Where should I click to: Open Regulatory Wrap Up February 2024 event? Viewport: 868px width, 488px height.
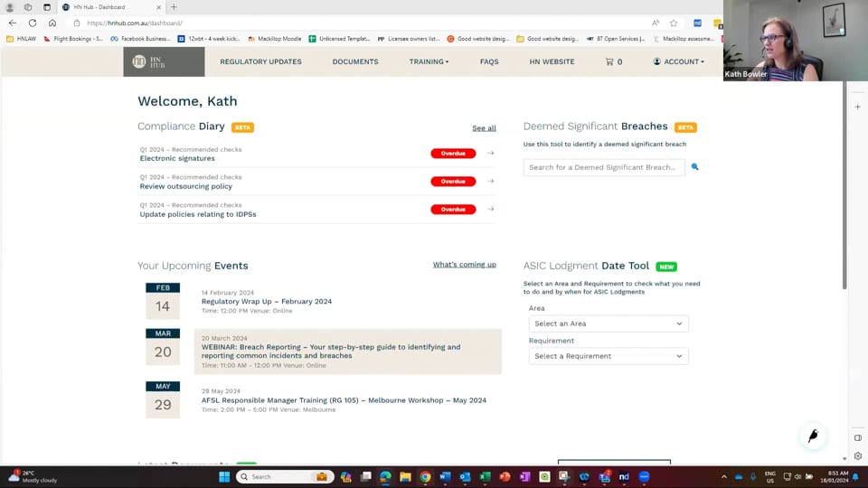pyautogui.click(x=266, y=302)
